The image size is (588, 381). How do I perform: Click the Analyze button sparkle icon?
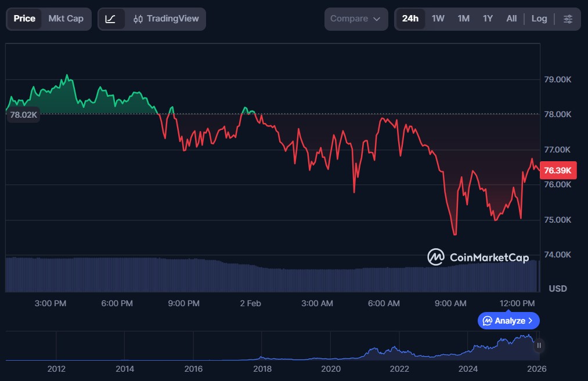(488, 321)
